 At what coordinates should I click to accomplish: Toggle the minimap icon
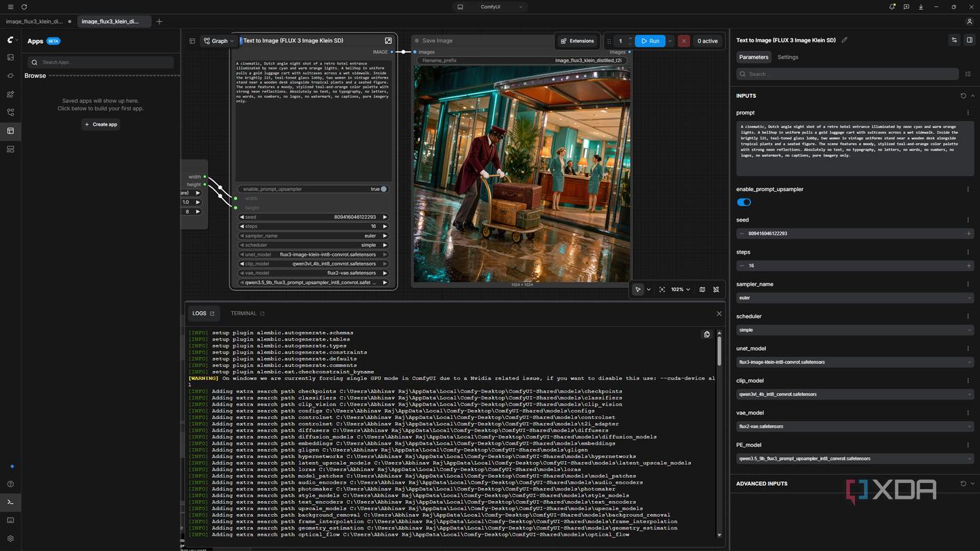click(x=702, y=290)
